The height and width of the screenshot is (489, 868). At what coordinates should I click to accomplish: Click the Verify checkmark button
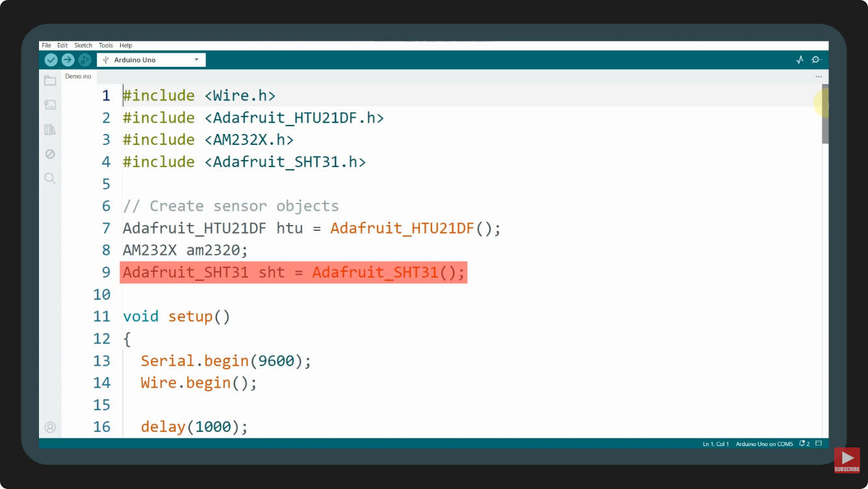coord(51,60)
